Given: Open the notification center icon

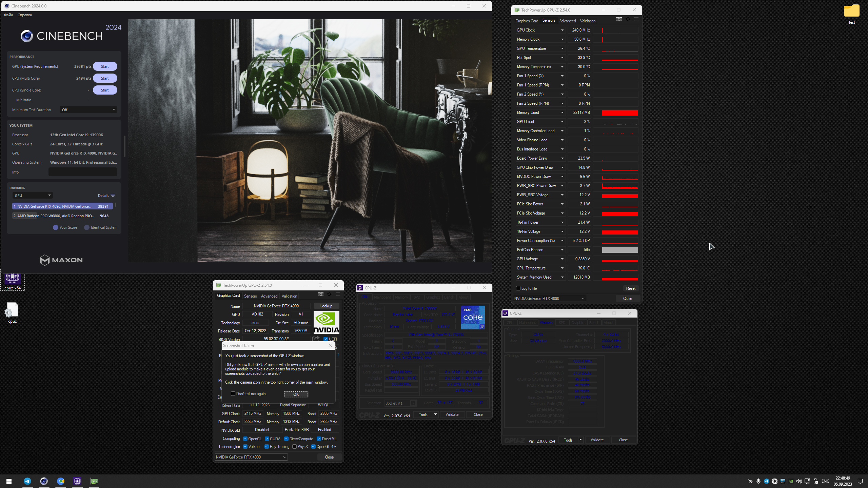Looking at the screenshot, I should (x=860, y=481).
